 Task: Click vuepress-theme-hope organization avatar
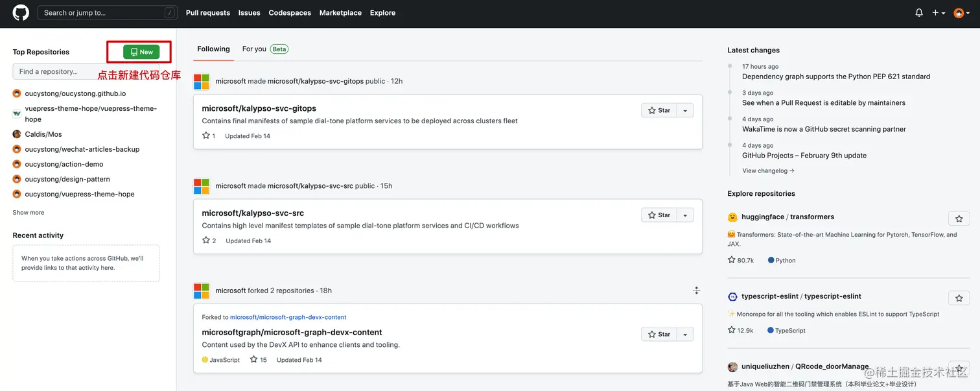tap(17, 113)
